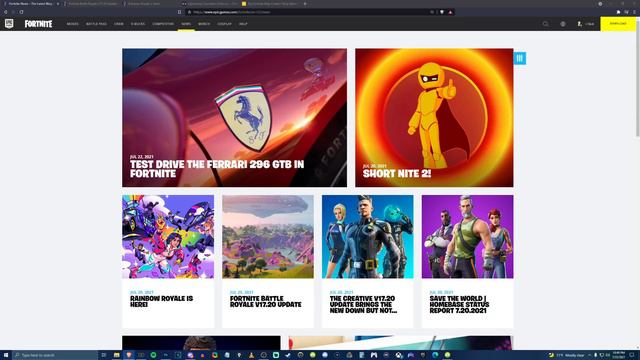Open Test Drive the Ferrari 296 GTB headline
The width and height of the screenshot is (640, 360).
coord(217,169)
